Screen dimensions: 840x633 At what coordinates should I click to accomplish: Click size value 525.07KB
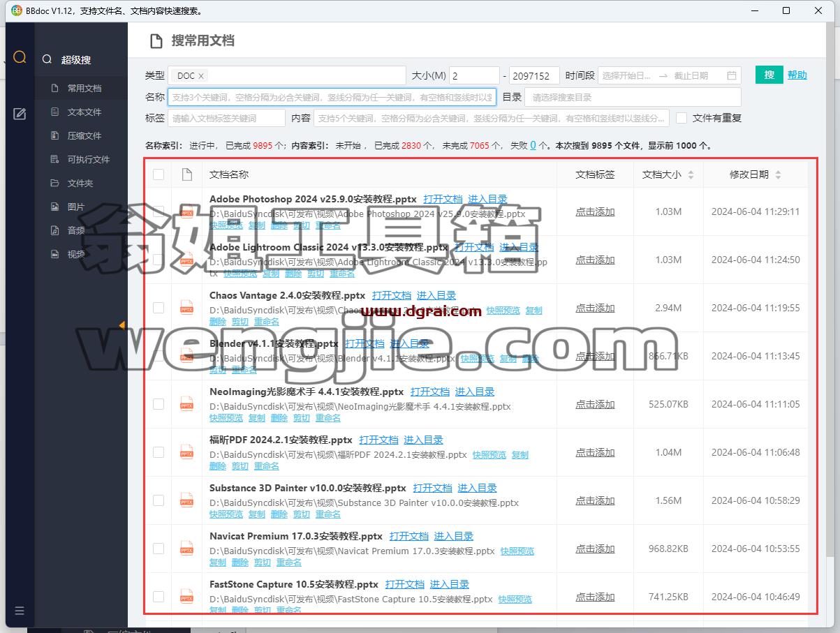click(x=668, y=404)
